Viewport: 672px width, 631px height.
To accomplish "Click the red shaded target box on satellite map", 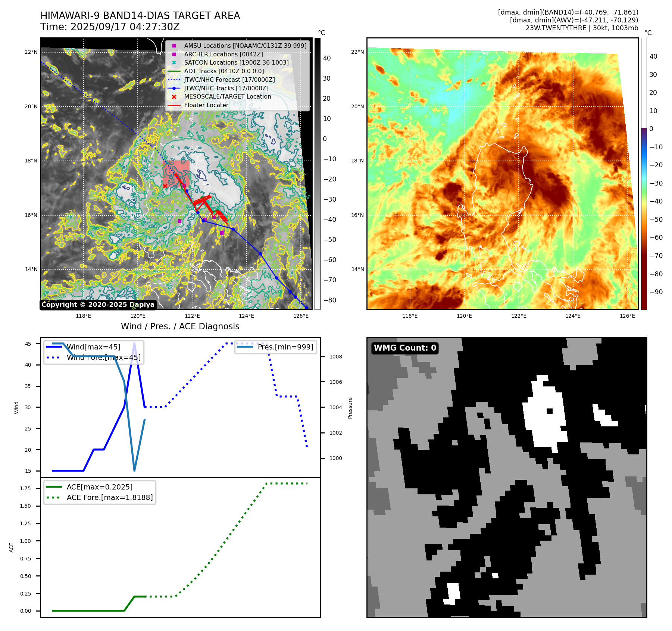I will click(176, 174).
